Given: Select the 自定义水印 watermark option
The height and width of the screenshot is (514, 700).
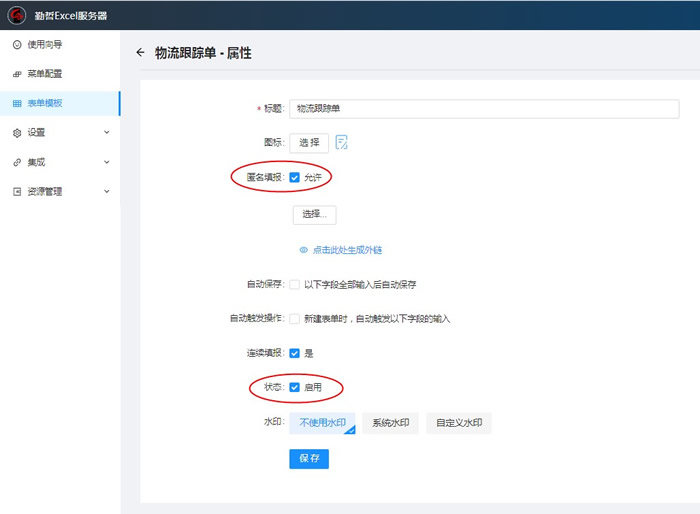Looking at the screenshot, I should pos(459,423).
